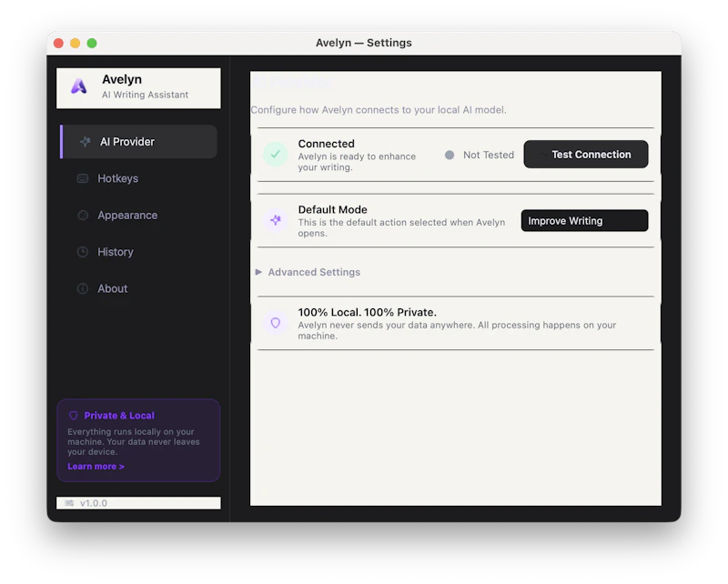
Task: Go to the Hotkeys section
Action: click(x=139, y=178)
